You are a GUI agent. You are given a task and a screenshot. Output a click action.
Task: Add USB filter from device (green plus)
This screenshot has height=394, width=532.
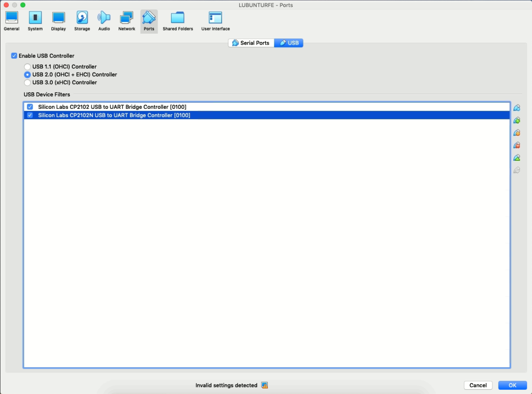click(x=517, y=121)
